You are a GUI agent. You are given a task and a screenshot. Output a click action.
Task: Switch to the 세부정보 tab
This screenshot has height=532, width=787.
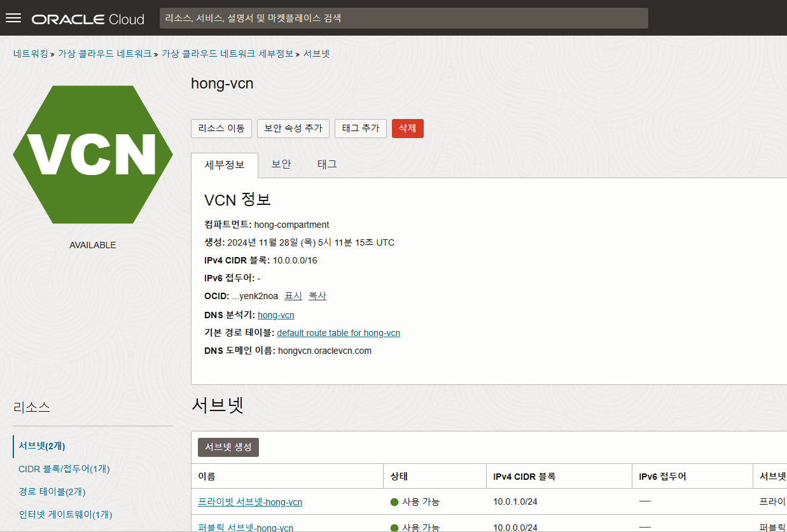point(225,165)
